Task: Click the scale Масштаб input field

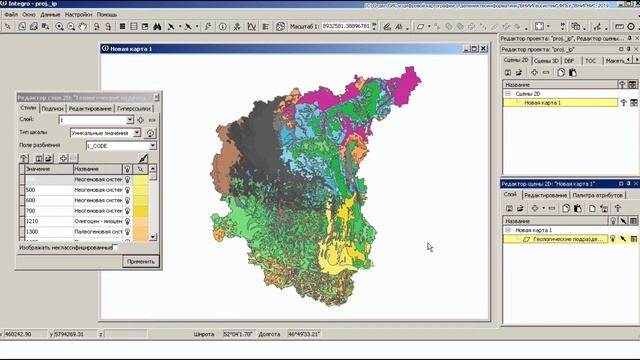Action: pos(346,27)
